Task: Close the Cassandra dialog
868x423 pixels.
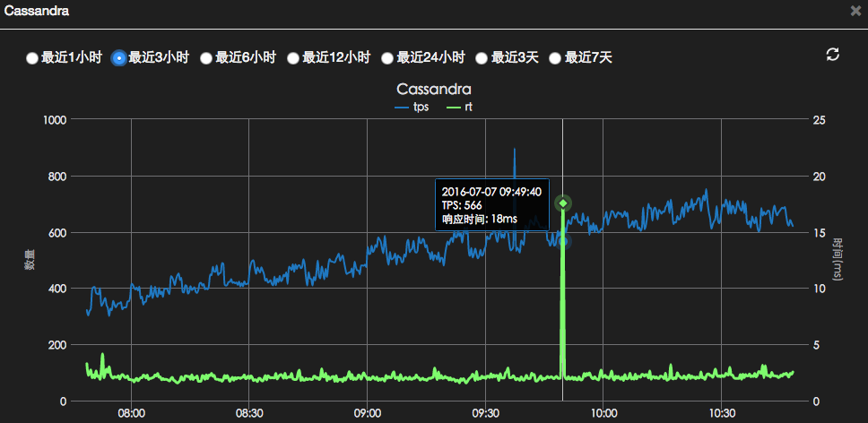Action: 855,11
